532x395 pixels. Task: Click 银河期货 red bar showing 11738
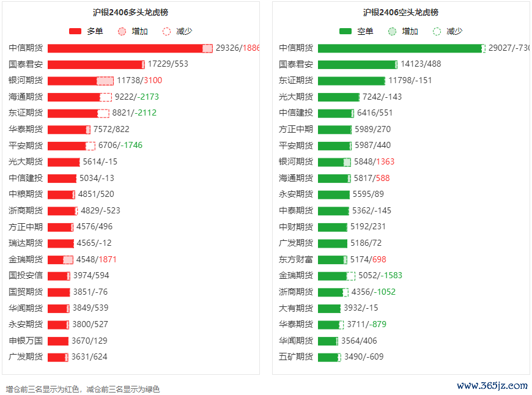80,81
